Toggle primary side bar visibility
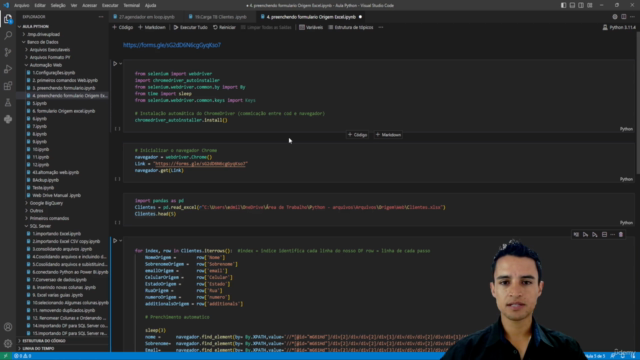The image size is (640, 360). click(563, 5)
